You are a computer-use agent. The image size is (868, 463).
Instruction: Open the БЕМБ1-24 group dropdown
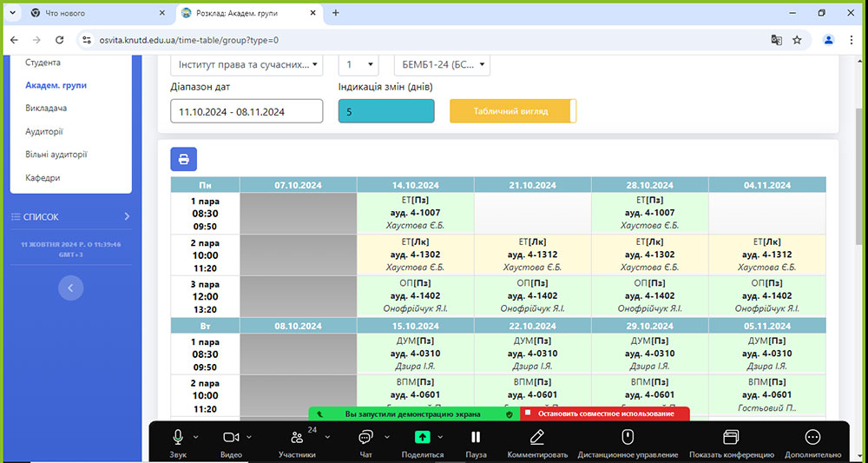click(x=442, y=64)
